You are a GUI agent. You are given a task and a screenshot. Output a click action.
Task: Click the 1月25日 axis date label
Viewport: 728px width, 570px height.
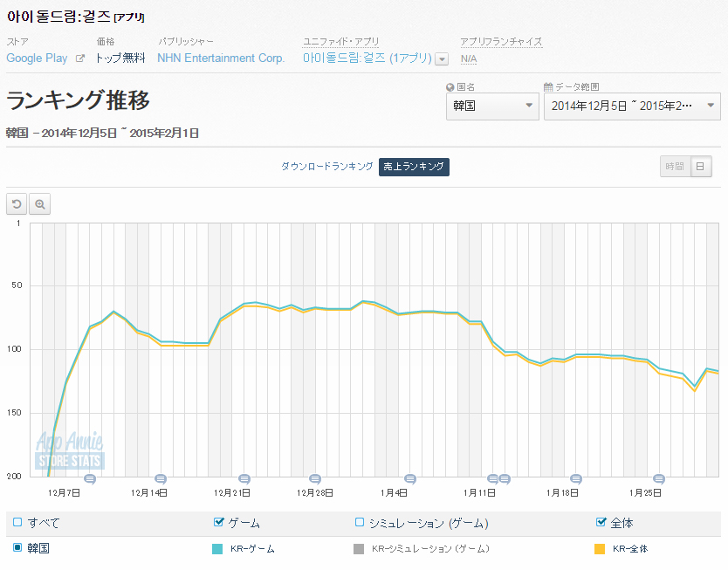645,493
